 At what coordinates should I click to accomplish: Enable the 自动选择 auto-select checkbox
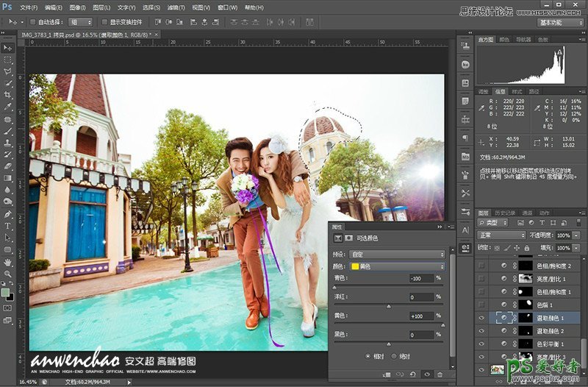[32, 22]
